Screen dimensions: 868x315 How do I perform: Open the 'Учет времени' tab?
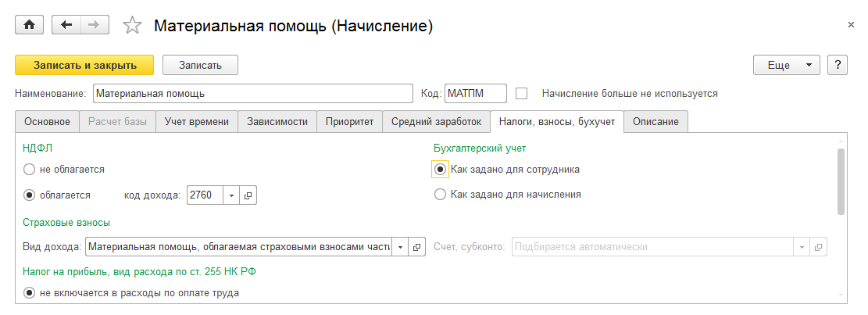tap(196, 122)
